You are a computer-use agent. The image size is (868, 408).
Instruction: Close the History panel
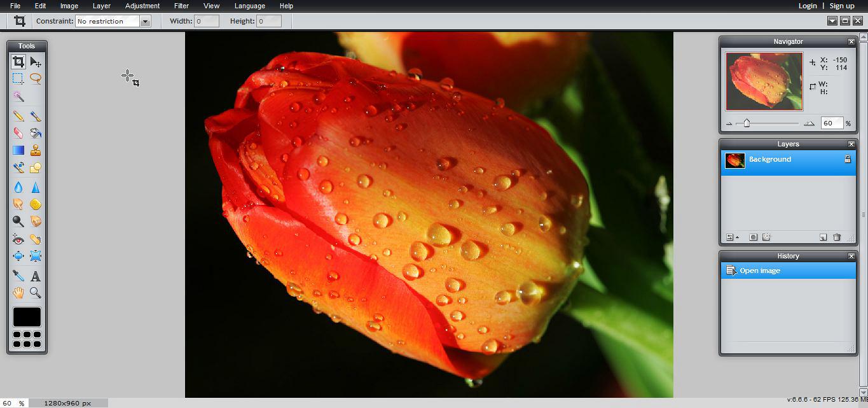point(851,256)
